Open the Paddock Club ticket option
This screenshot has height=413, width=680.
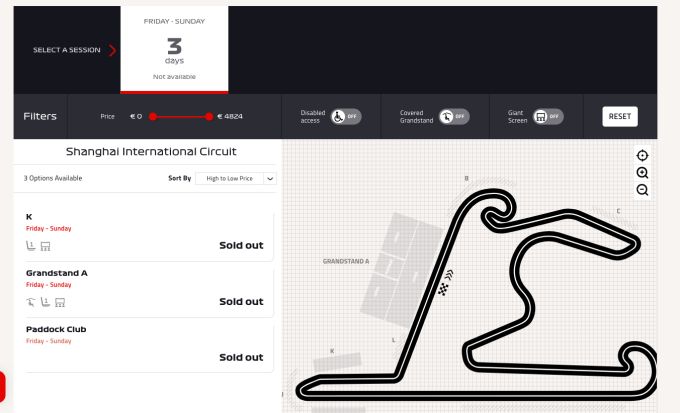(148, 344)
